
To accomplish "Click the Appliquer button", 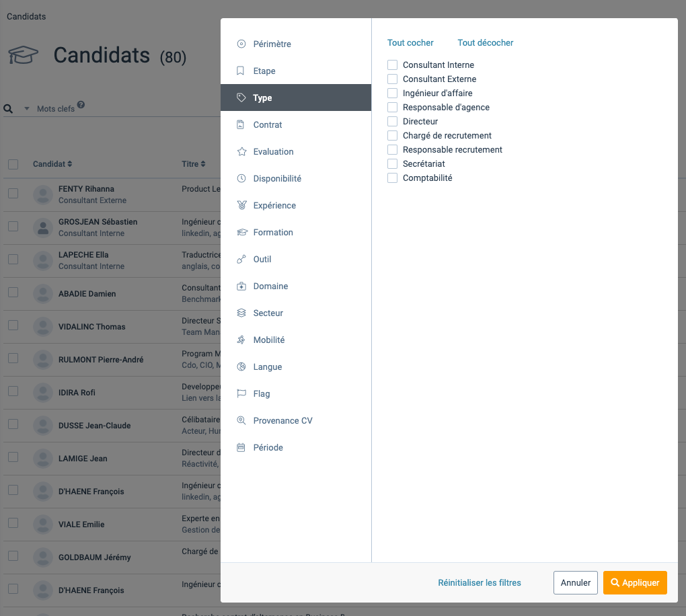I will coord(635,582).
